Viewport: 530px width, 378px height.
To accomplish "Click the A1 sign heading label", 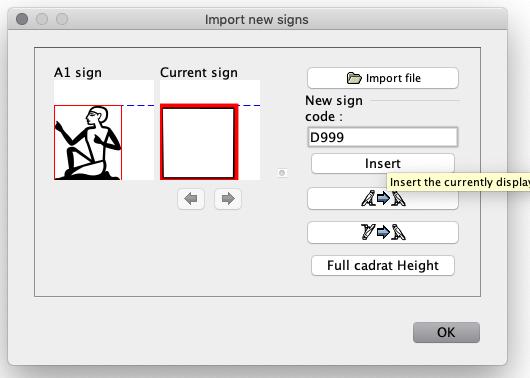I will [78, 73].
